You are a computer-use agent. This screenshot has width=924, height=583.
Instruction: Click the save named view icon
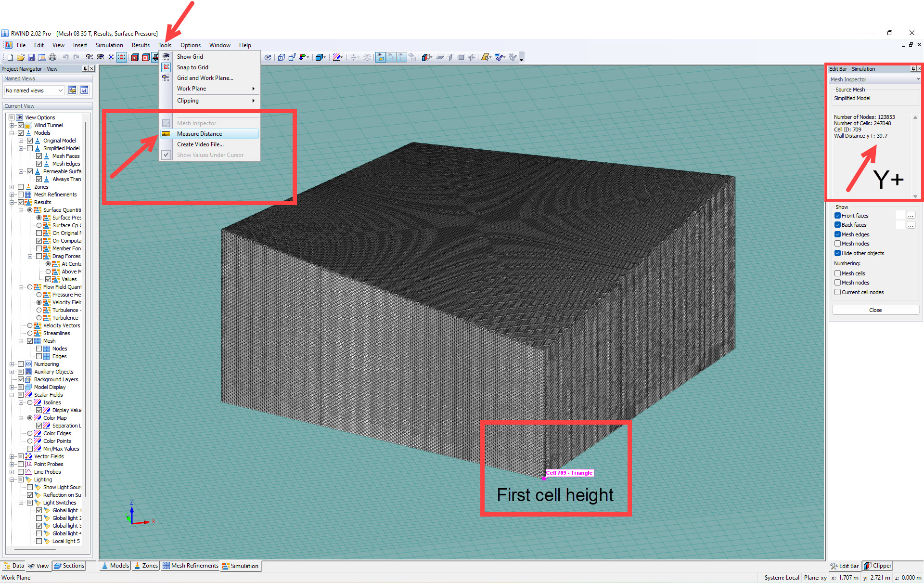(x=84, y=91)
